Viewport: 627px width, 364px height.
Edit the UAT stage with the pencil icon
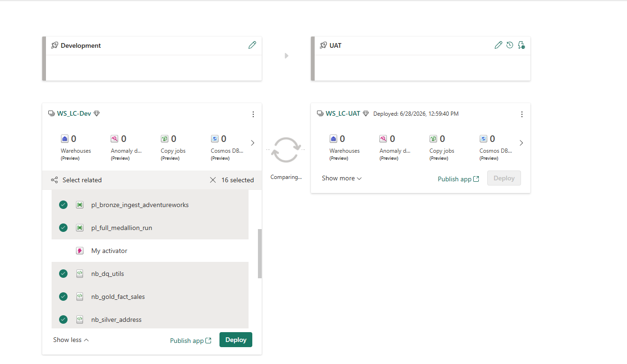(498, 45)
